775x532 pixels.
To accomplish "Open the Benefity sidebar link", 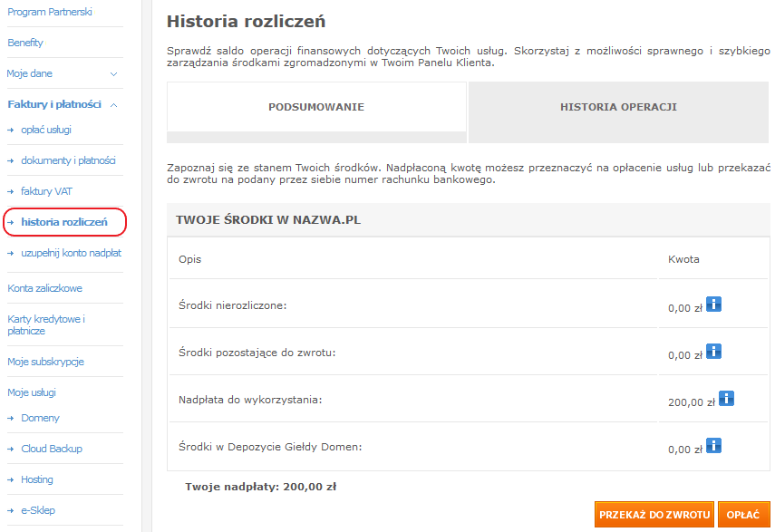I will 25,43.
